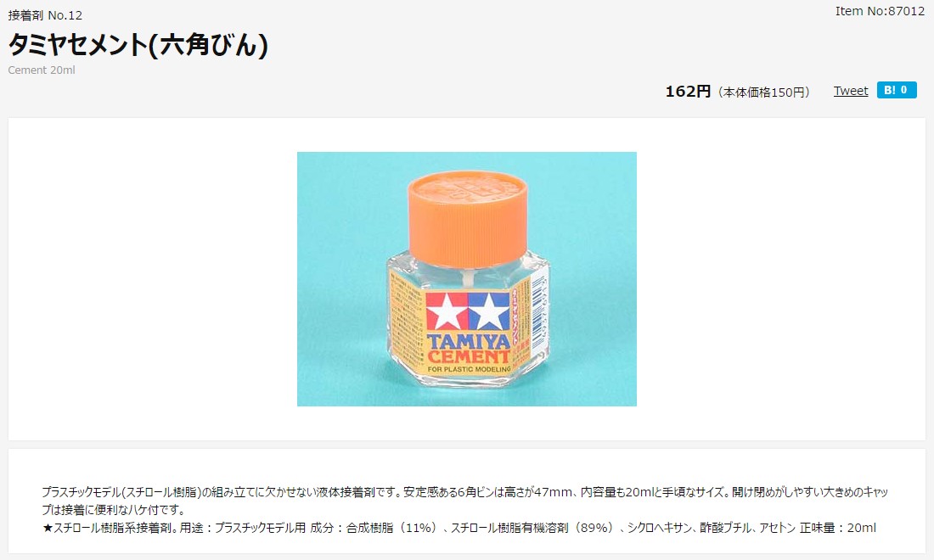Click the 本体価格150円 base price note

point(763,92)
